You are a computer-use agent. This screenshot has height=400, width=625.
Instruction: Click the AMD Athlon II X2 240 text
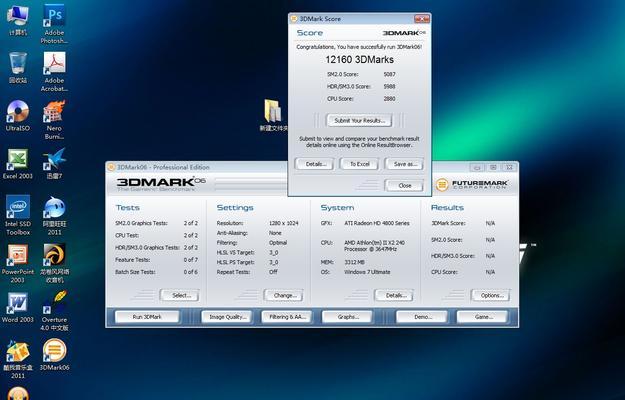[374, 246]
